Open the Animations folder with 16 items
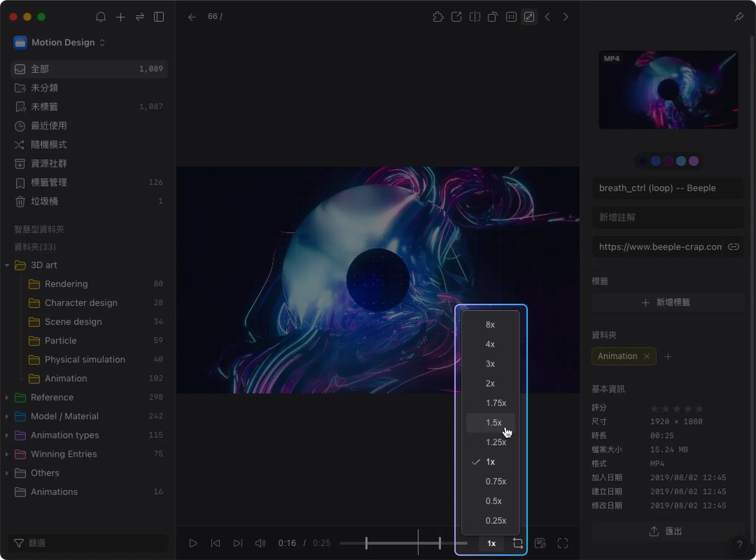Viewport: 756px width, 560px height. 89,492
